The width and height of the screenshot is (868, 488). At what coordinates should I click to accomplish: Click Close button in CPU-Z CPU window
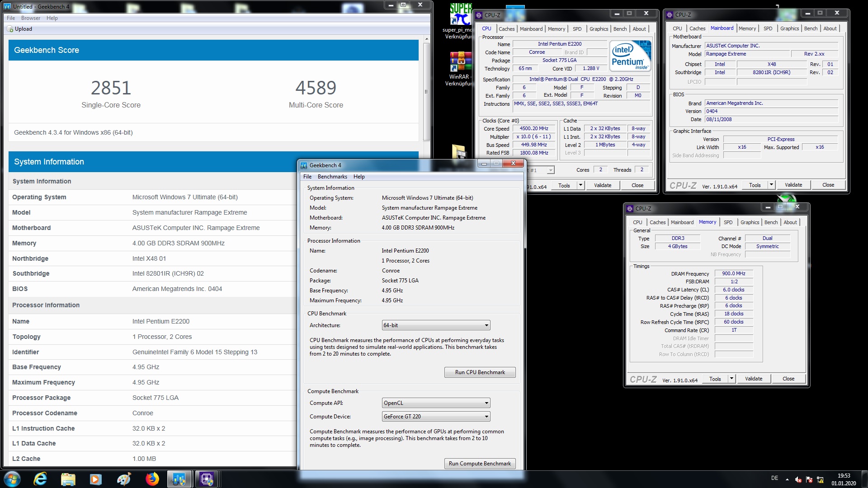pos(637,185)
